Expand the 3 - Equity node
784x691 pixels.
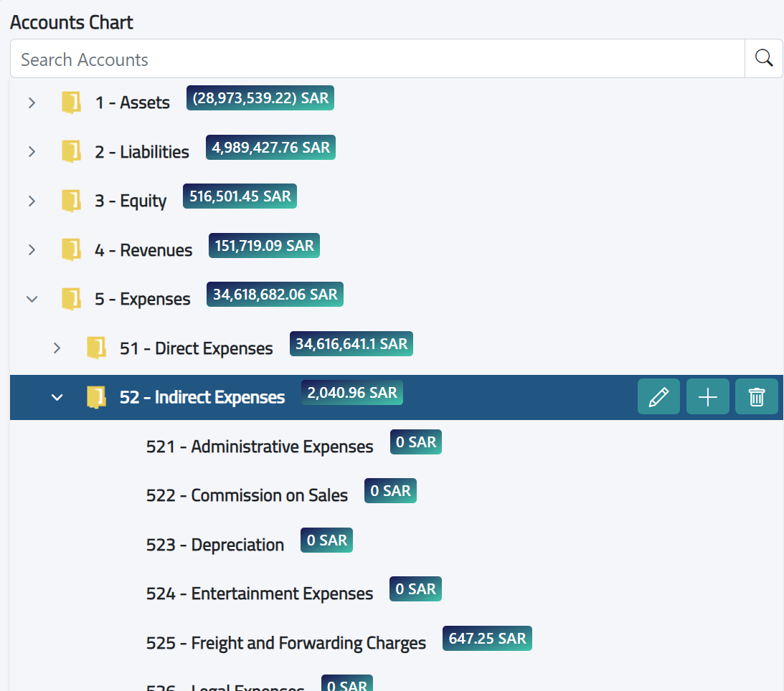tap(32, 201)
